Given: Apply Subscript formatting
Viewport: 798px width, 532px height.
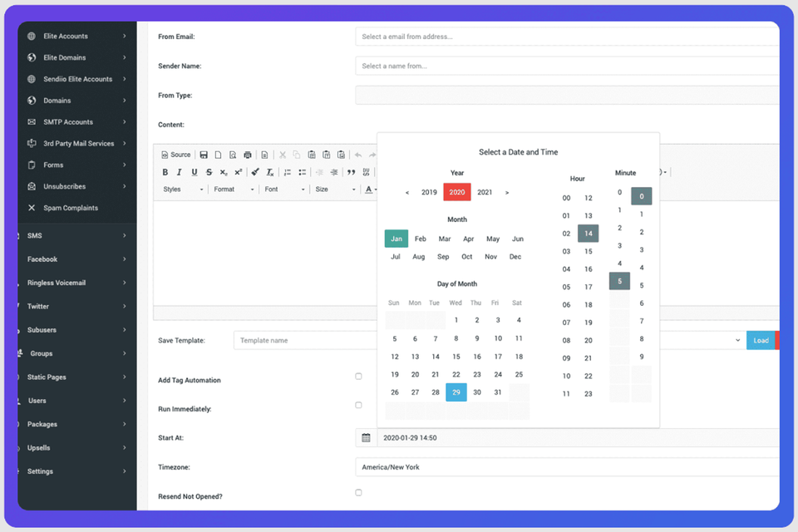Looking at the screenshot, I should (x=224, y=172).
